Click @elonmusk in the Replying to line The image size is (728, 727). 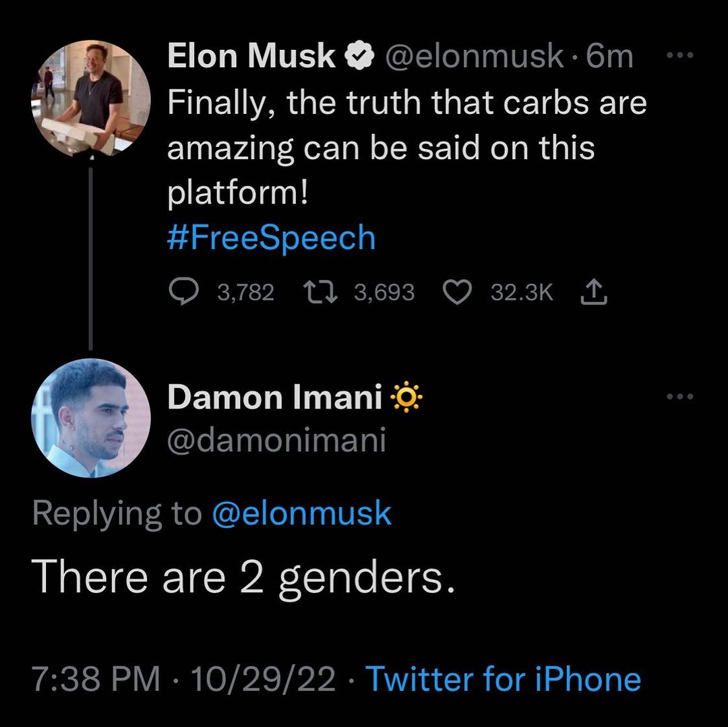(301, 513)
